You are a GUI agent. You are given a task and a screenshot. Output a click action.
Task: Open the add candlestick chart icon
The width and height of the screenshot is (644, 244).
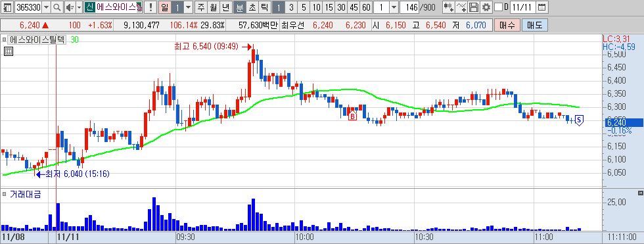pos(449,7)
